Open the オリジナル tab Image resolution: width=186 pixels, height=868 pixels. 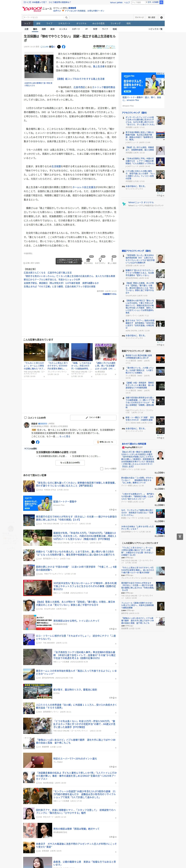(81, 23)
